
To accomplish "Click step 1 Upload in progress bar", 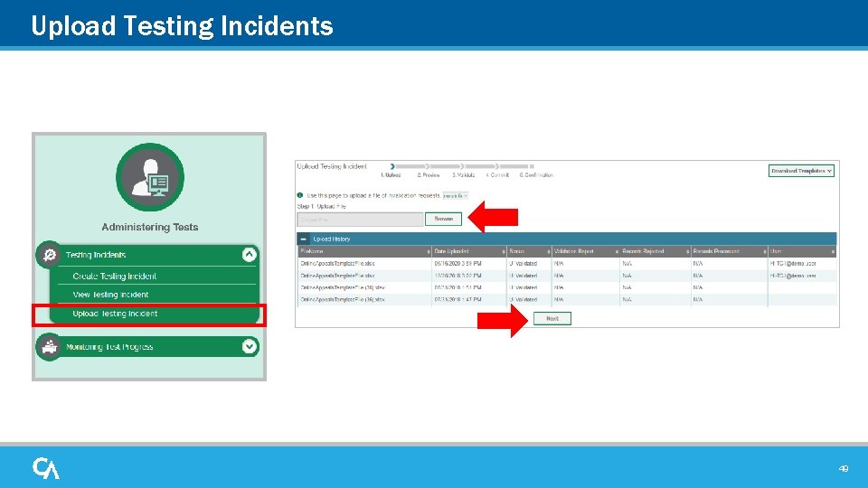I will click(391, 174).
